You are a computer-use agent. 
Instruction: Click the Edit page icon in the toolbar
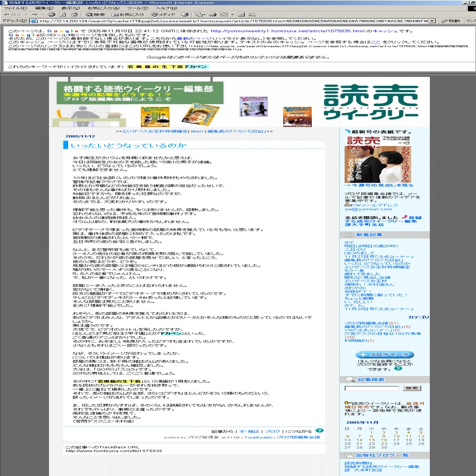(x=224, y=14)
